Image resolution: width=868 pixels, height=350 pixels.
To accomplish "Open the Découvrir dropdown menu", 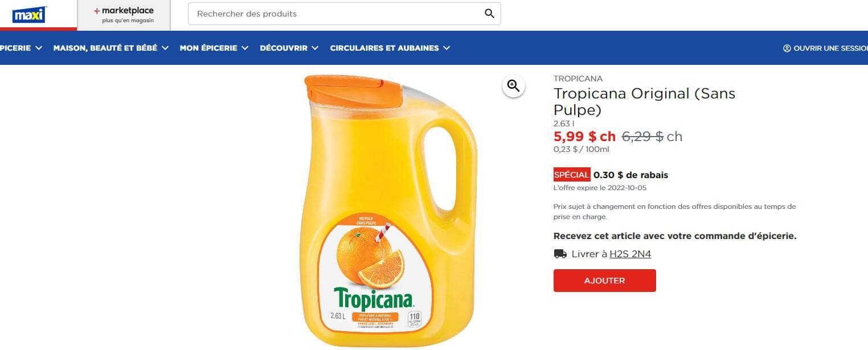I will (289, 48).
